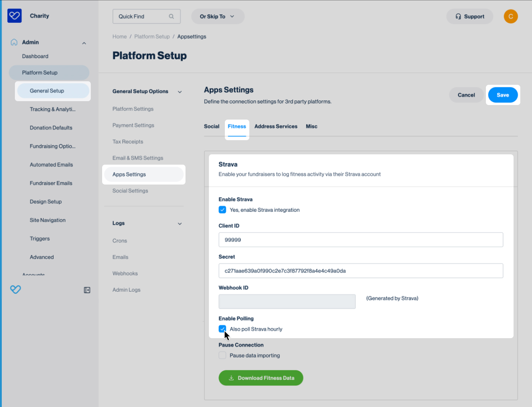
Task: Collapse the Admin section chevron
Action: tap(84, 43)
